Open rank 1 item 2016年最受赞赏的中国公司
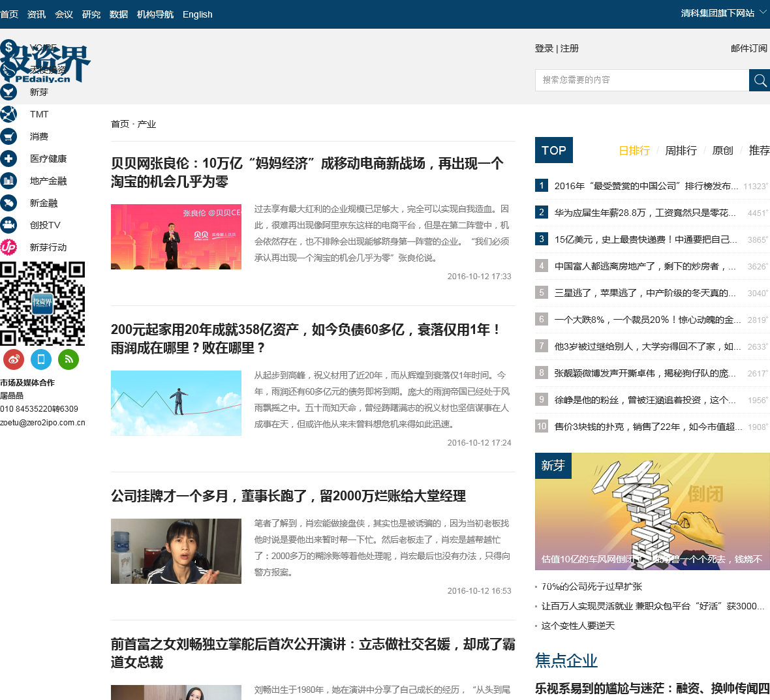Viewport: 770px width, 700px height. [x=646, y=186]
